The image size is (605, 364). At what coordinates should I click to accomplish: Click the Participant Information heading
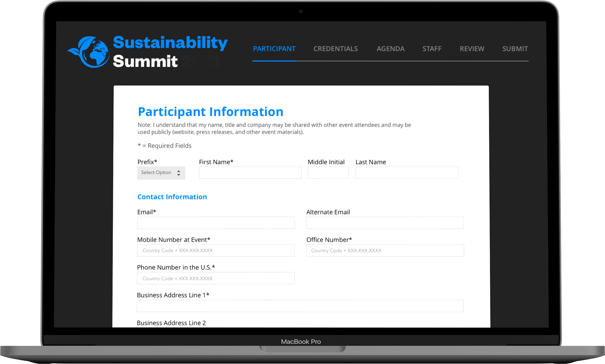tap(210, 112)
